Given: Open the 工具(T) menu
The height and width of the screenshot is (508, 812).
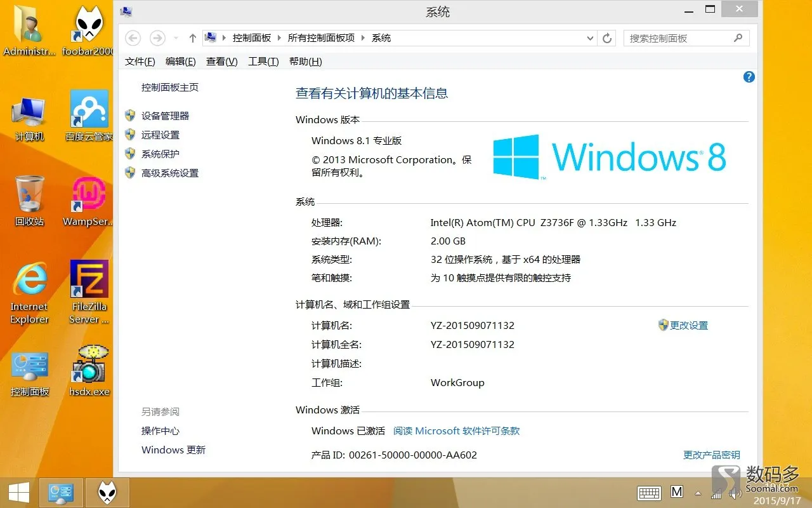Looking at the screenshot, I should [x=263, y=62].
